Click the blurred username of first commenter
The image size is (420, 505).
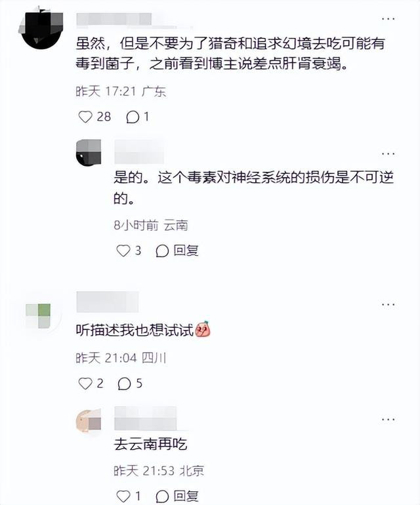pyautogui.click(x=114, y=19)
